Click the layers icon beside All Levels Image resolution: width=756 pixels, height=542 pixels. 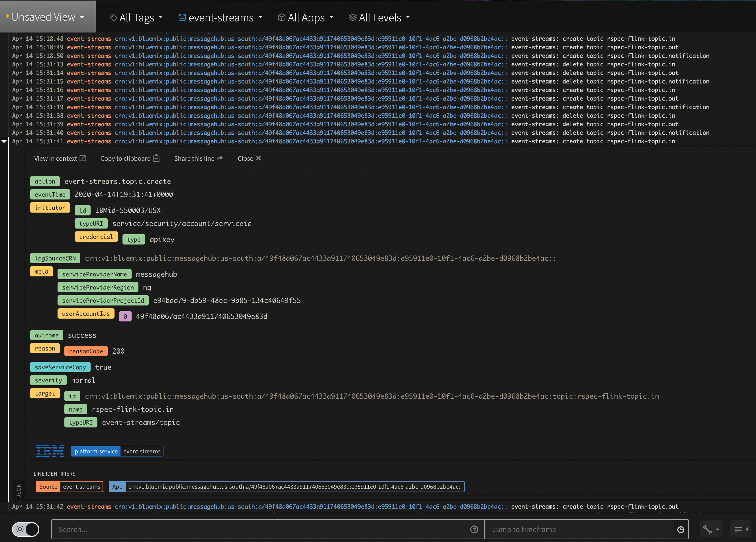click(353, 17)
